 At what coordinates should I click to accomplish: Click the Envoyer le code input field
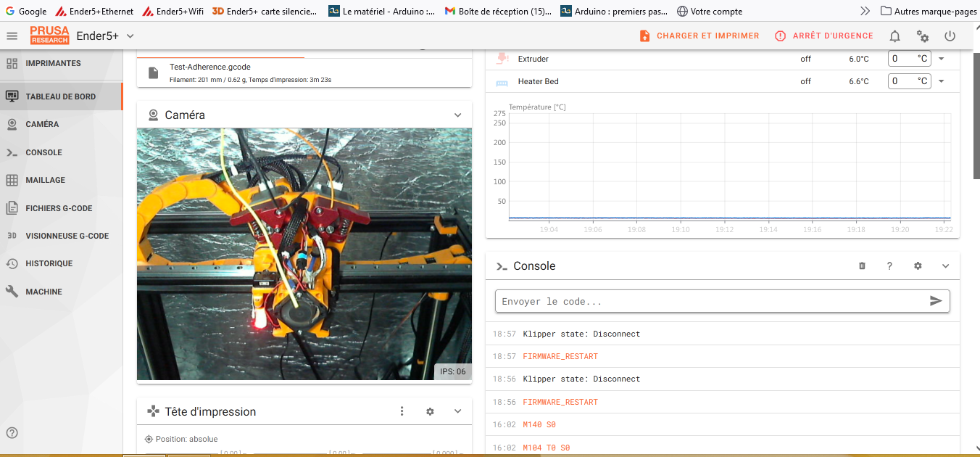pyautogui.click(x=712, y=301)
